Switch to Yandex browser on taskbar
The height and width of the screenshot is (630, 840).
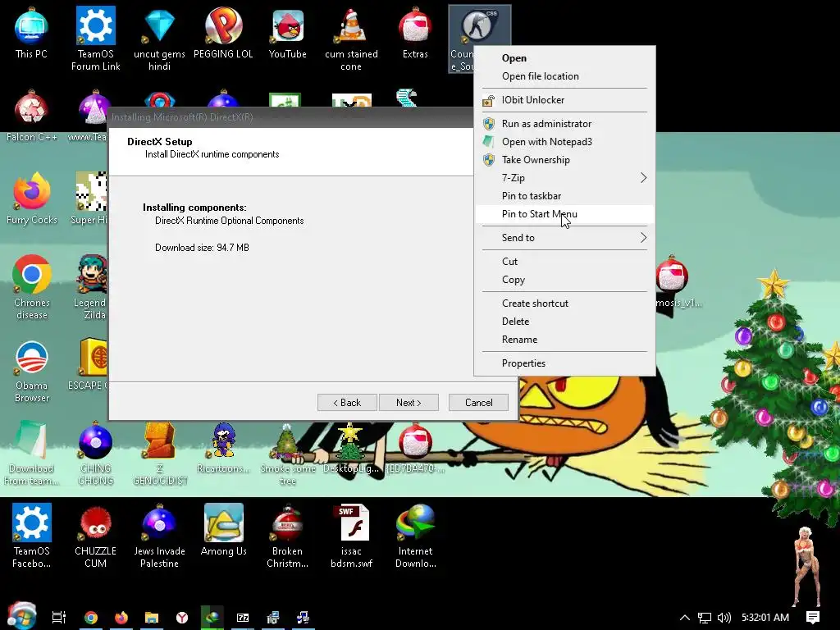(x=182, y=618)
